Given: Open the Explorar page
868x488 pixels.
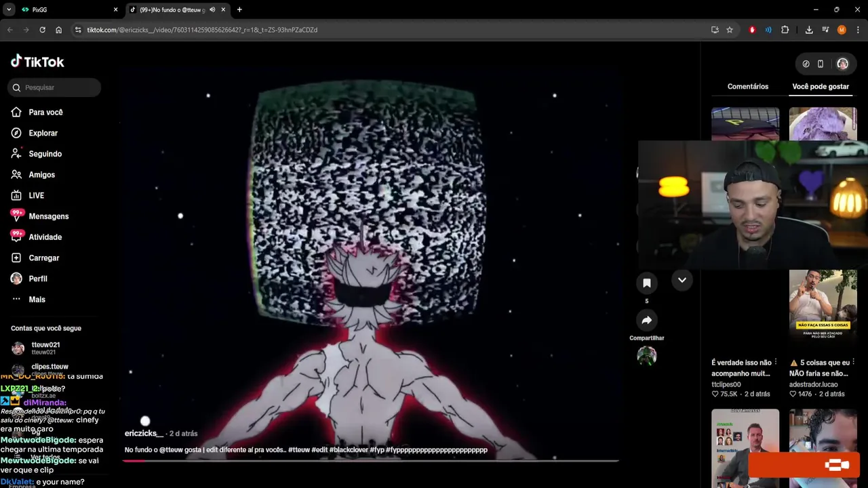Looking at the screenshot, I should tap(43, 134).
